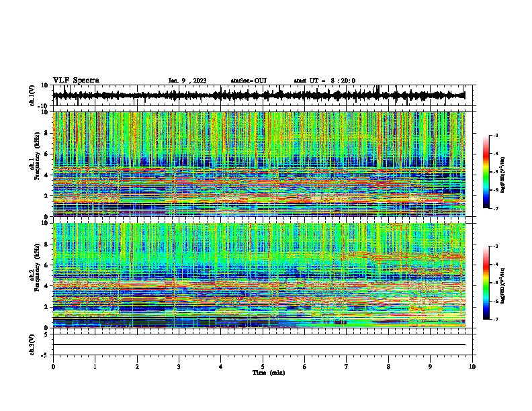This screenshot has height=411, width=532.
Task: Click time axis tick label "3"
Action: (x=179, y=367)
